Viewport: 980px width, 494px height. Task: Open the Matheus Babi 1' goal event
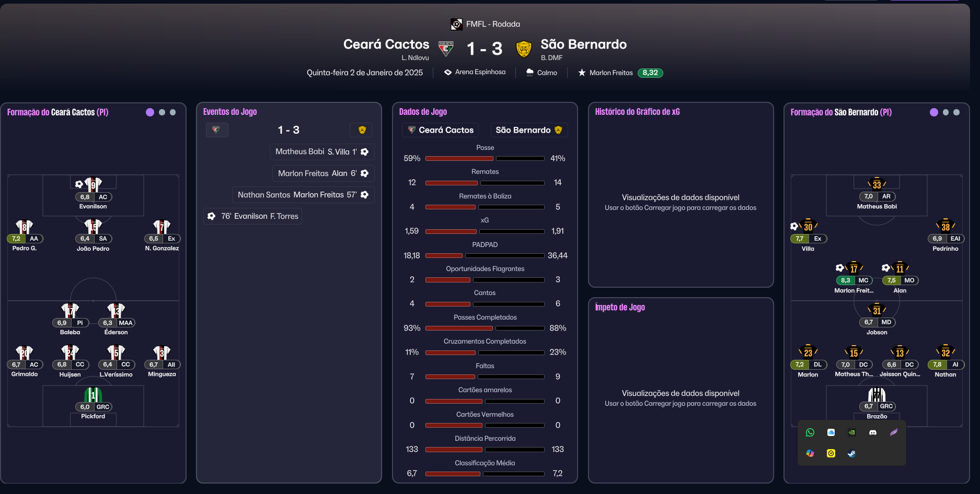[x=321, y=152]
